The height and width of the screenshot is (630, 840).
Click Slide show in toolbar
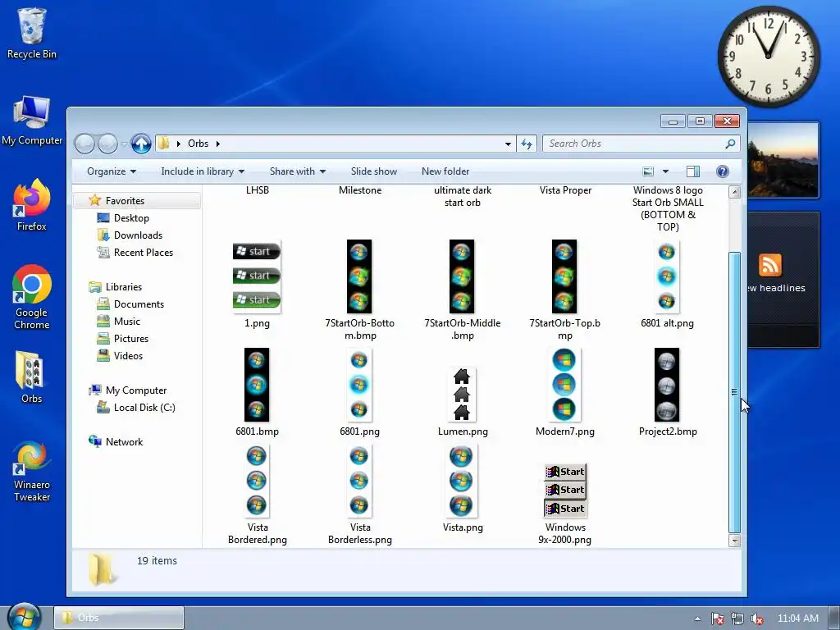point(374,171)
